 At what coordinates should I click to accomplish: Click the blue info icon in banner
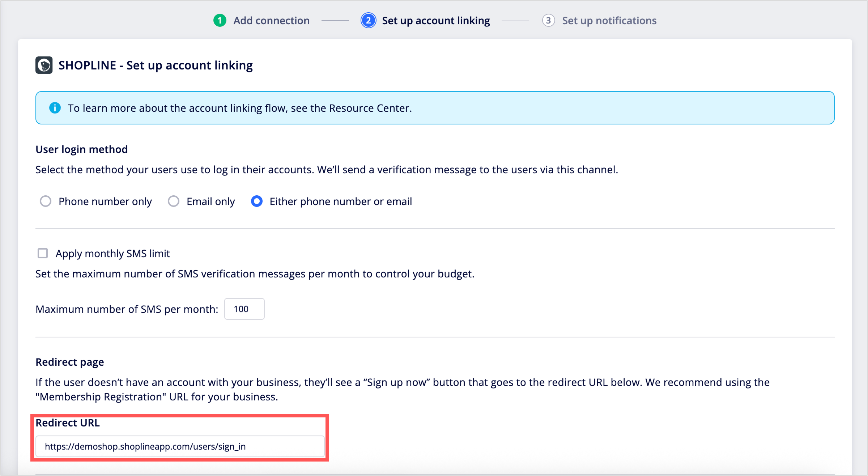pos(55,108)
